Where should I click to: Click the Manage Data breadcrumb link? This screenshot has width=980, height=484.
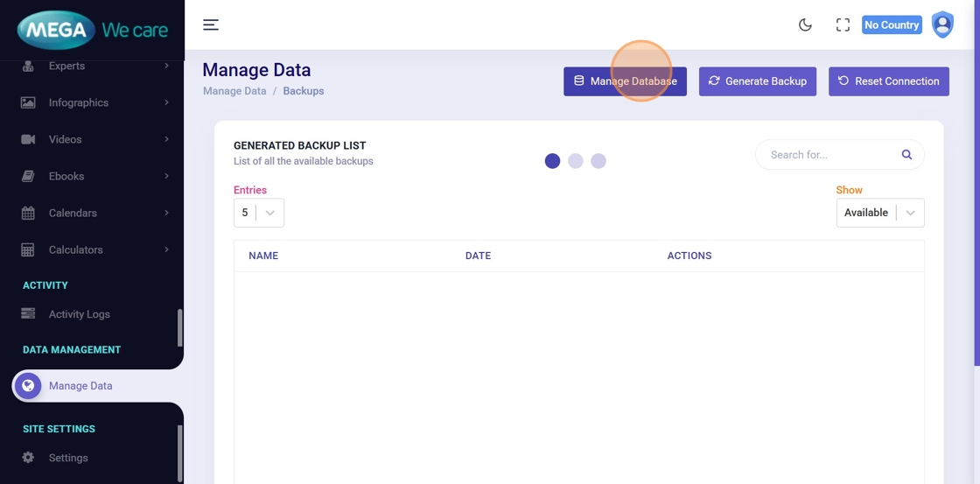point(234,91)
